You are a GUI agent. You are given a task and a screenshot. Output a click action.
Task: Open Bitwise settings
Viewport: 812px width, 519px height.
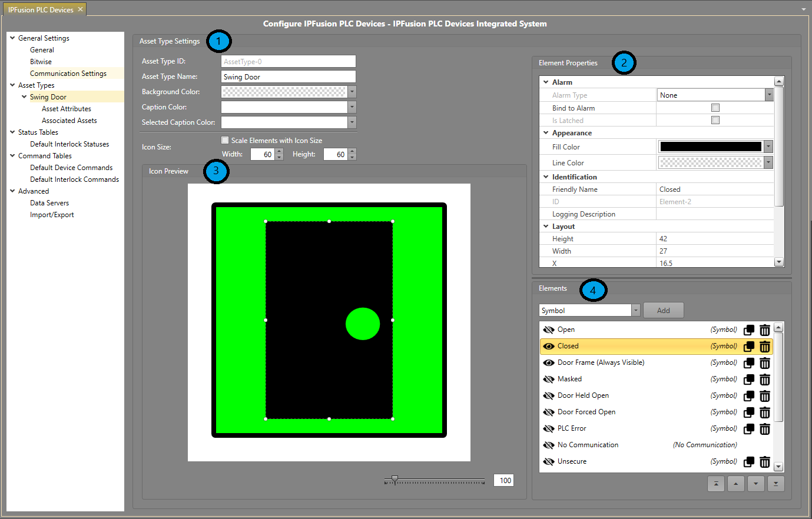pyautogui.click(x=41, y=62)
